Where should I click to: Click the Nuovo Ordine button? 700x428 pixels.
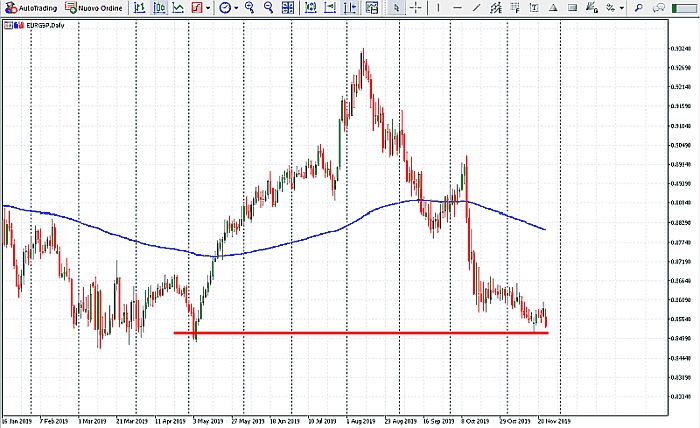96,8
